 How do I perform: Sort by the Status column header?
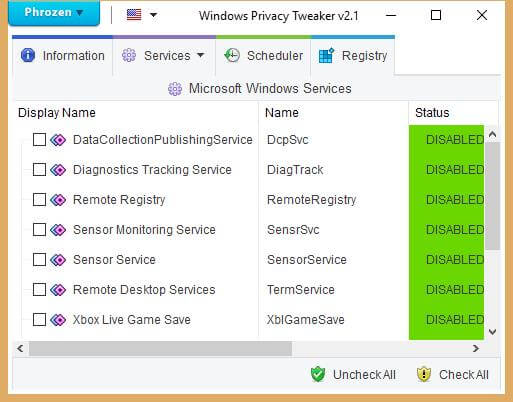coord(453,113)
